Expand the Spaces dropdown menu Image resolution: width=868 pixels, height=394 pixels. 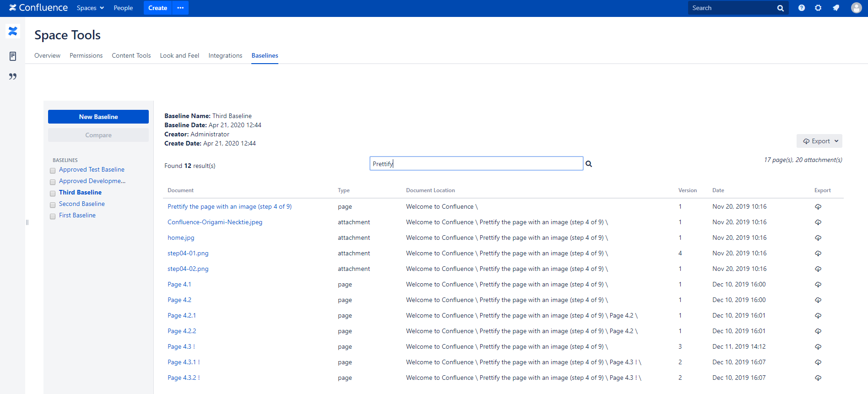90,8
